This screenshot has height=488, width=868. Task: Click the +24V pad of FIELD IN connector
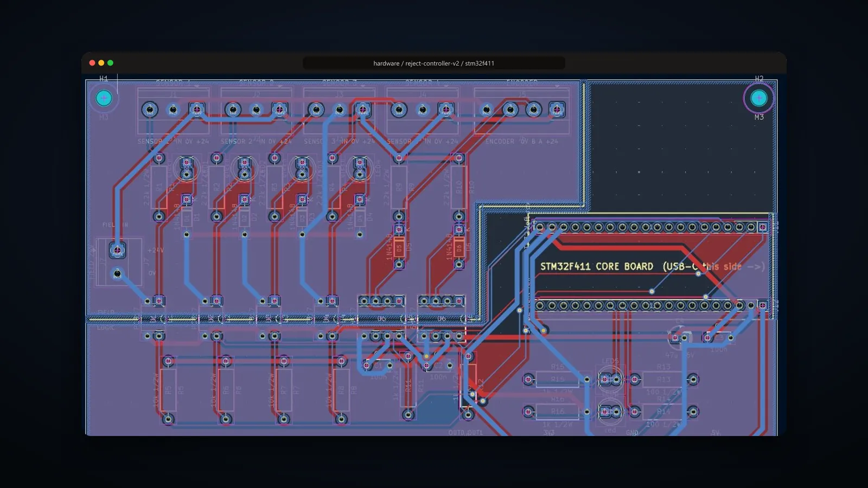[117, 250]
